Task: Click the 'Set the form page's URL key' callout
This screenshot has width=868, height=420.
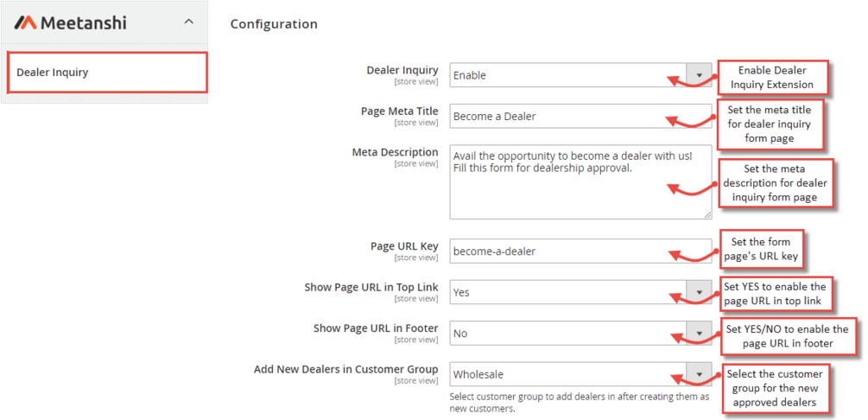Action: (x=765, y=250)
